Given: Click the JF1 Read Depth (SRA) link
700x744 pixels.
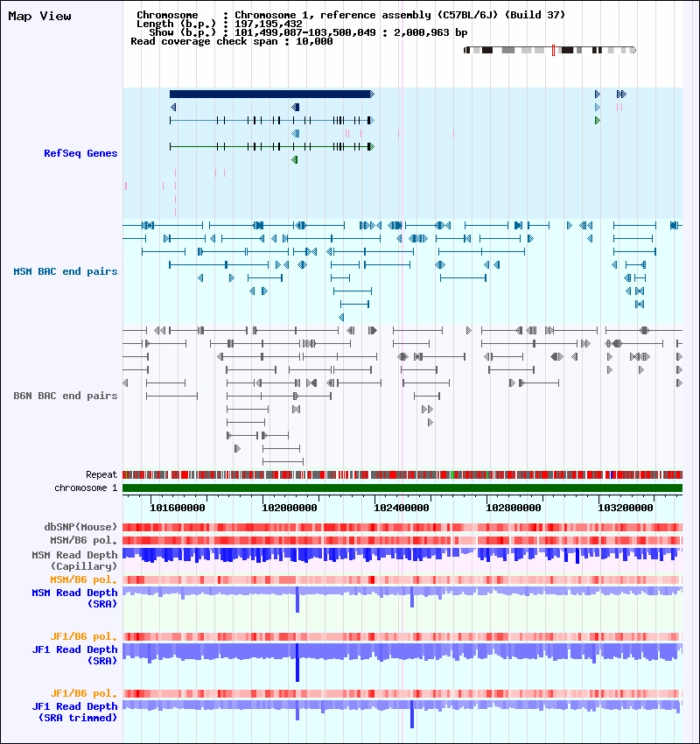Looking at the screenshot, I should coord(74,655).
